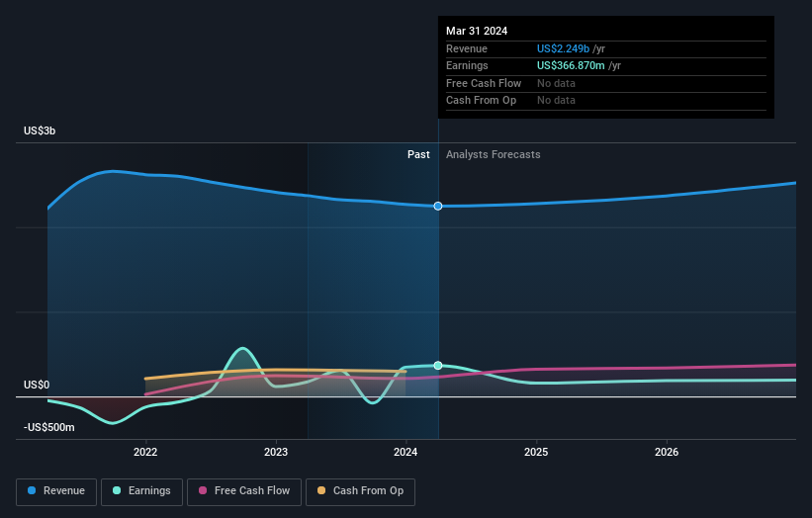Click the Free Cash Flow tooltip row label
Viewport: 812px width, 518px height.
(x=484, y=83)
